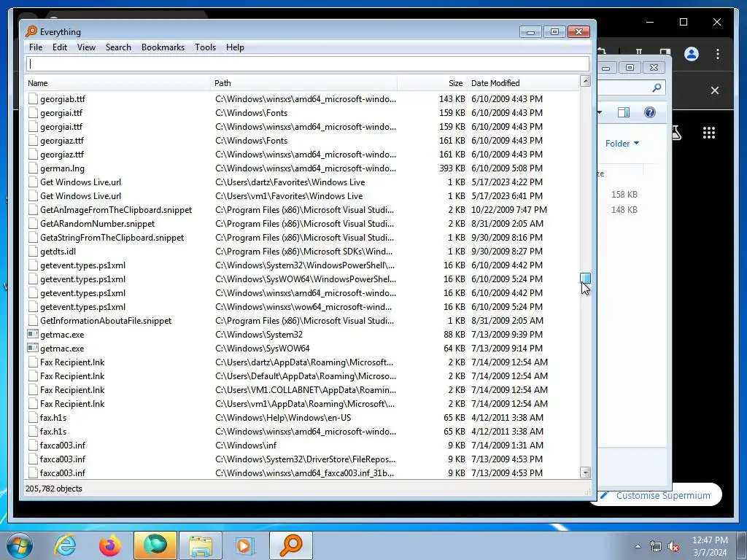Select getevent.types.ps1xml in System32 row

tap(83, 265)
